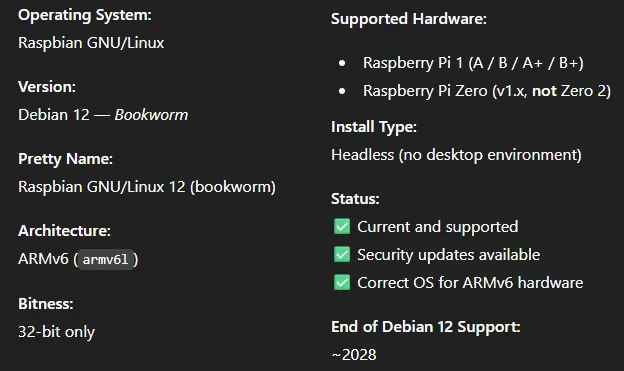Screen dimensions: 624x371
Task: Click the ~2028 end of support value
Action: [354, 355]
